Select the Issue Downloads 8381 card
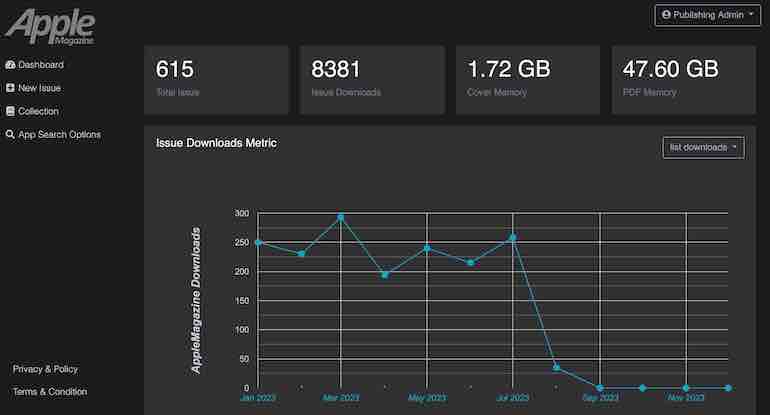 click(x=372, y=78)
